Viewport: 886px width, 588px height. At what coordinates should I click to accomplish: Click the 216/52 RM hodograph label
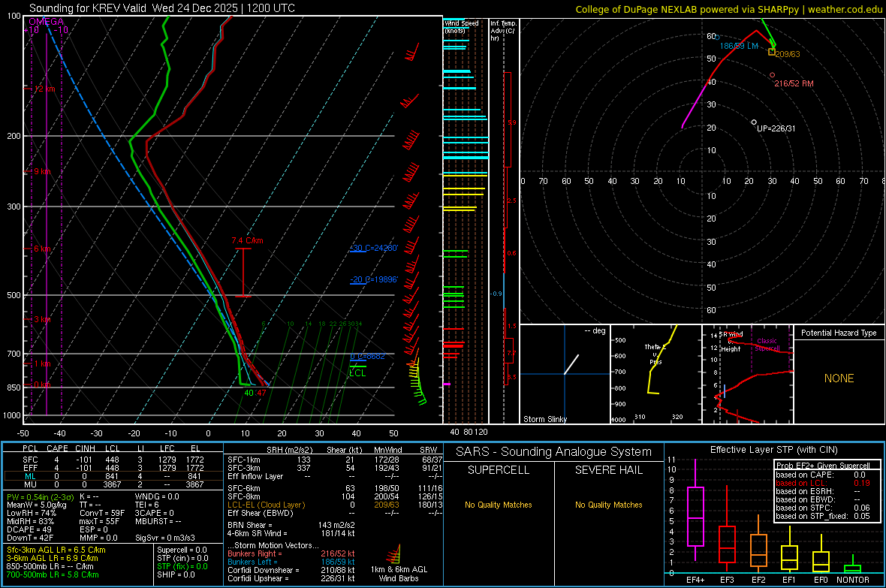[794, 83]
